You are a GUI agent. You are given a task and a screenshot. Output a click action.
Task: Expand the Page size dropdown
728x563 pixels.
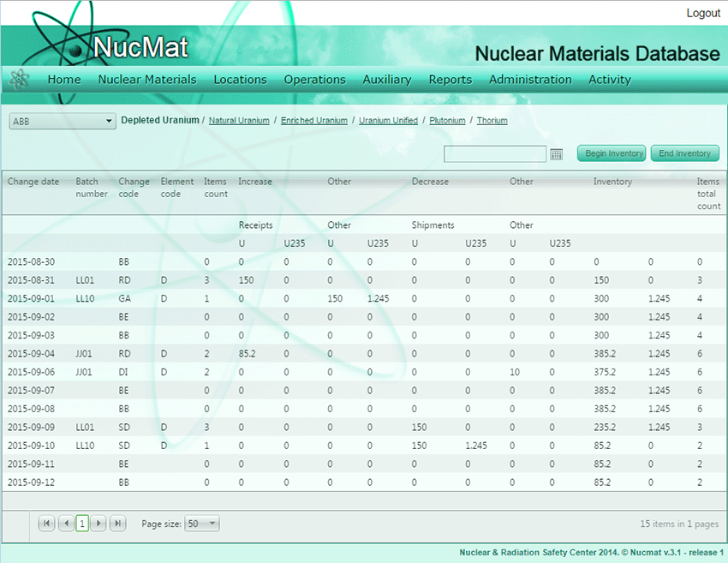click(x=202, y=524)
